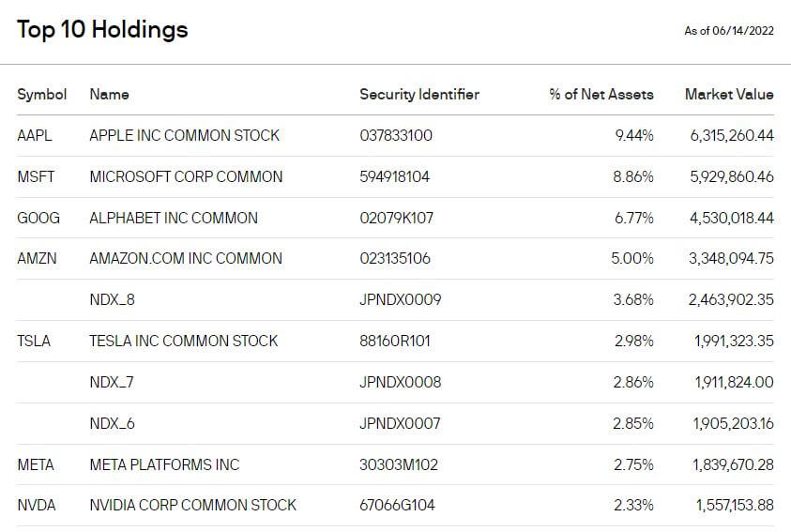
Task: Click the Symbol column header
Action: coord(42,94)
